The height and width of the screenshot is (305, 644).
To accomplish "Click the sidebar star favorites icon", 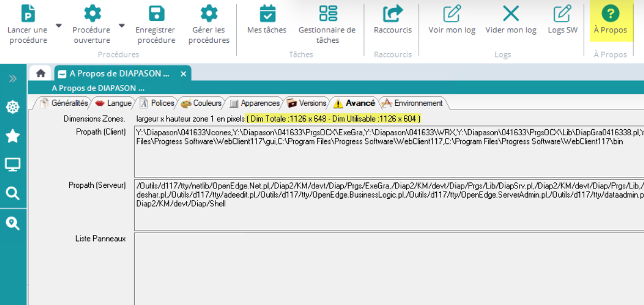I will (13, 136).
